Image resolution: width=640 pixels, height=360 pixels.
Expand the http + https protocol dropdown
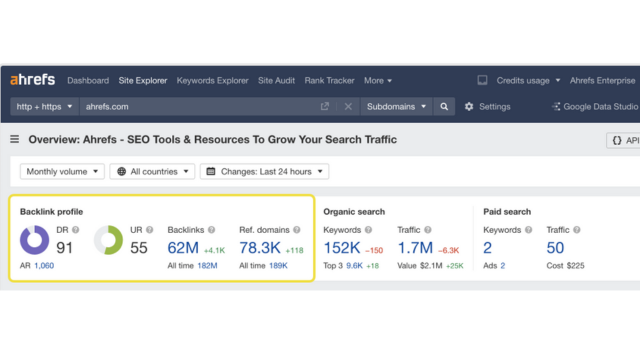pos(44,107)
